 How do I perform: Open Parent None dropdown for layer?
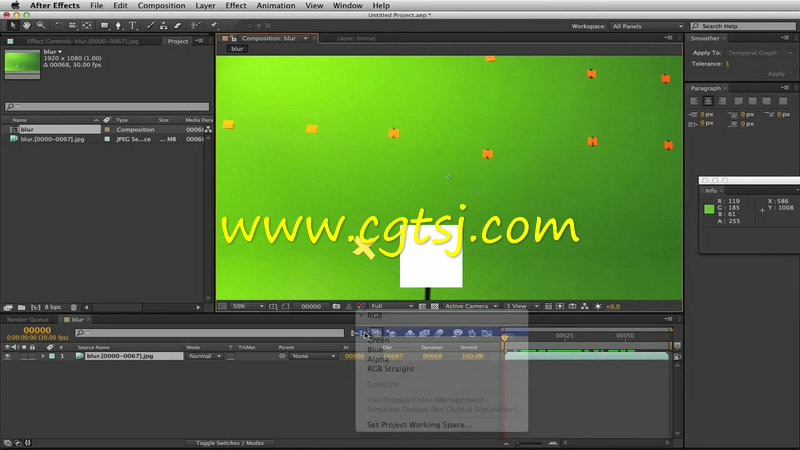click(314, 356)
